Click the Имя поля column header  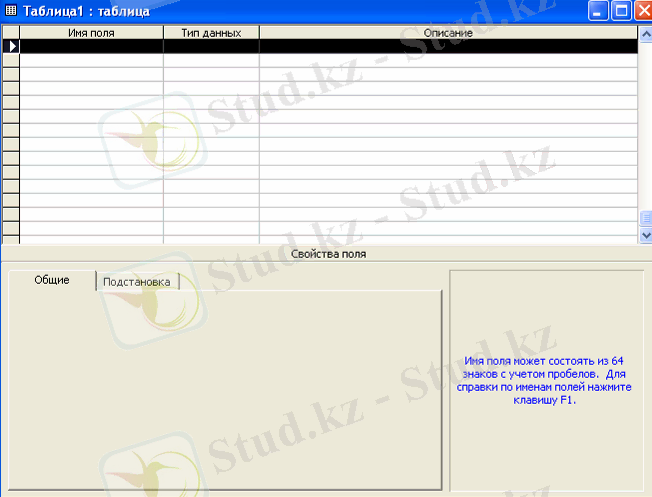pos(91,33)
